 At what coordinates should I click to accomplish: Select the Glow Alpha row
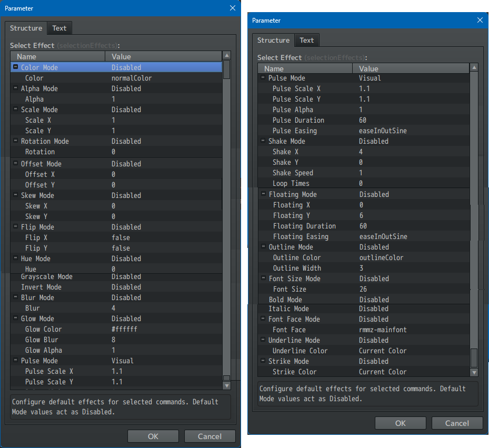coord(116,350)
